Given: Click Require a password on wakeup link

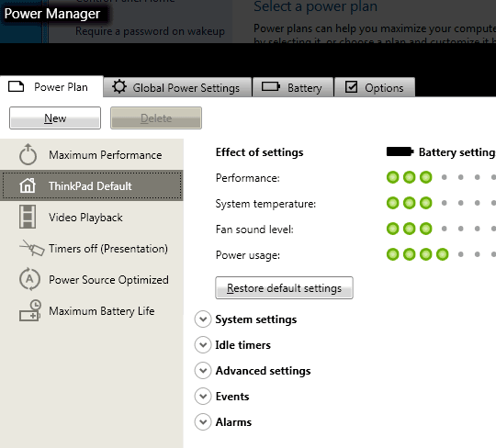Looking at the screenshot, I should click(x=150, y=31).
